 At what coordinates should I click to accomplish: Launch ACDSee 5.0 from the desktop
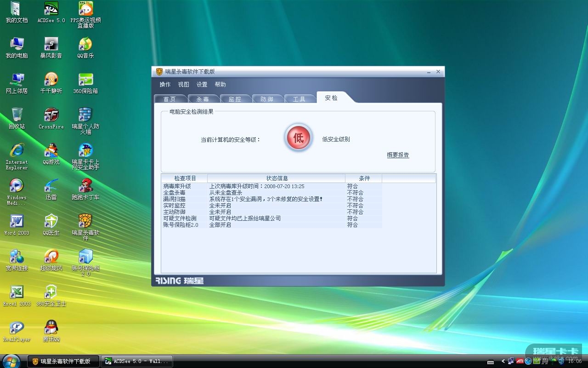(x=51, y=12)
